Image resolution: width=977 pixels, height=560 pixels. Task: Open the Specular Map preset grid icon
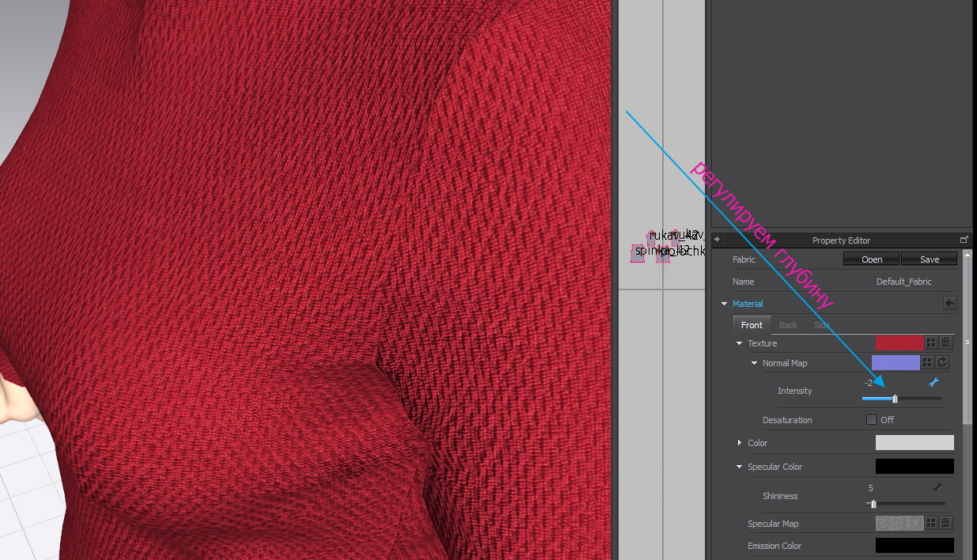(931, 523)
